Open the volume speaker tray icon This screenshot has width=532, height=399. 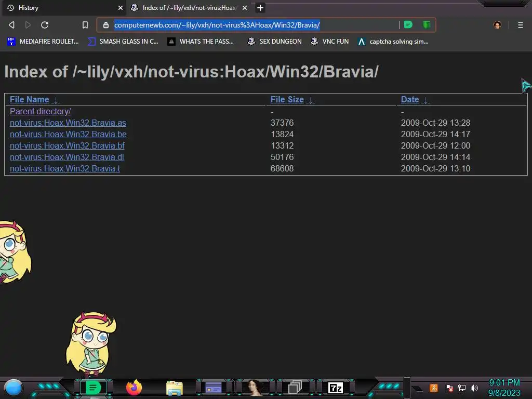click(x=474, y=388)
